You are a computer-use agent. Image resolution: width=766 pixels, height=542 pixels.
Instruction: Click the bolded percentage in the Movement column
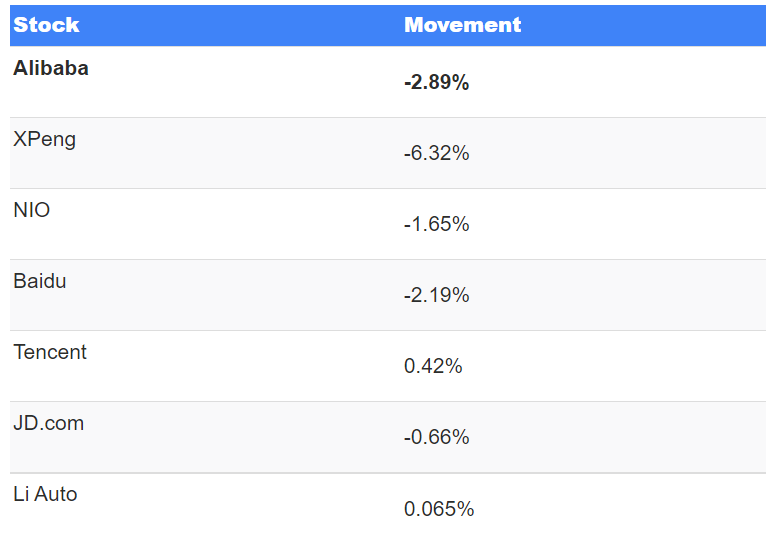436,83
